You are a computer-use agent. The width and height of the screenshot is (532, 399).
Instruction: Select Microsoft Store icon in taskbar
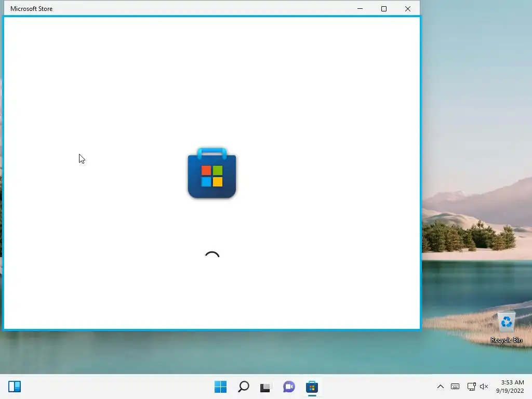tap(312, 387)
